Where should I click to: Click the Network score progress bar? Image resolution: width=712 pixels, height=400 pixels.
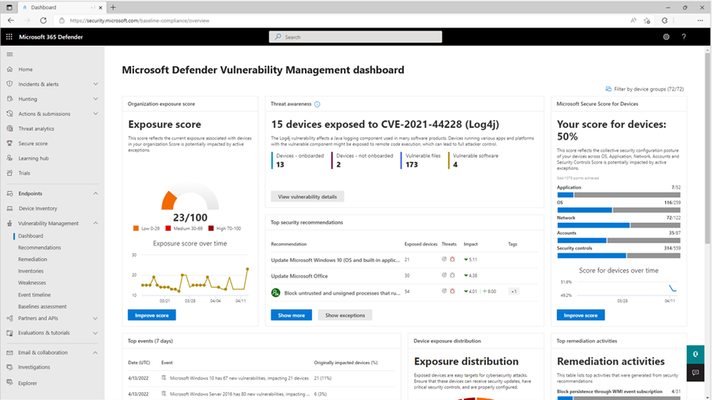tap(618, 225)
